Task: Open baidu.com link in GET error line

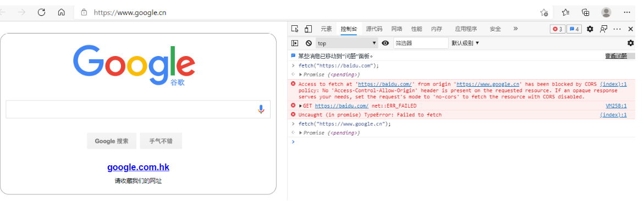Action: click(342, 106)
